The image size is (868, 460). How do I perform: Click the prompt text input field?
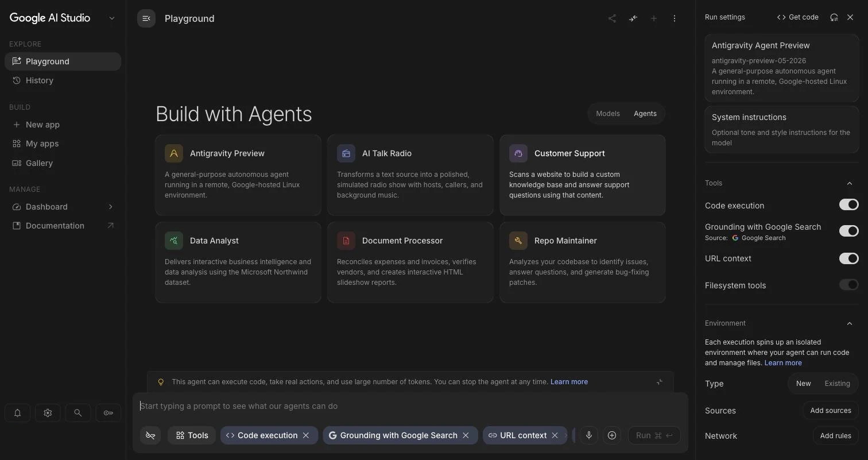coord(410,406)
